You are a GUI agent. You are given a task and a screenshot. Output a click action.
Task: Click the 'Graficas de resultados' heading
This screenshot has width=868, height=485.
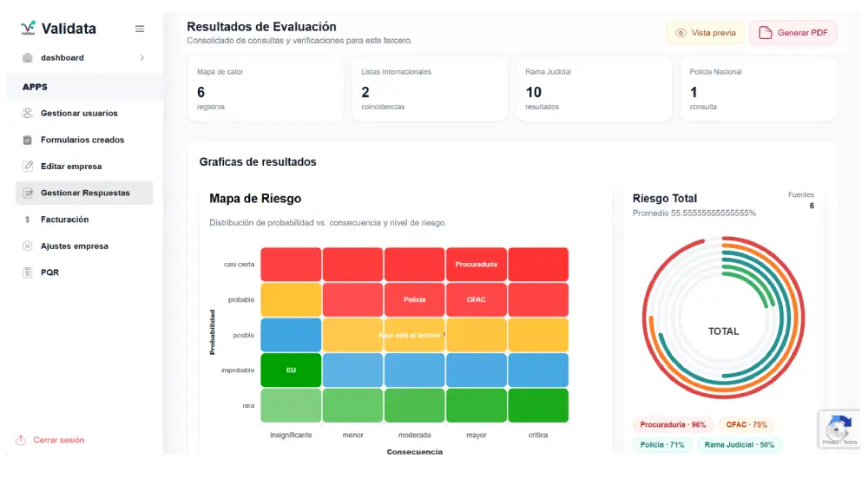[258, 162]
